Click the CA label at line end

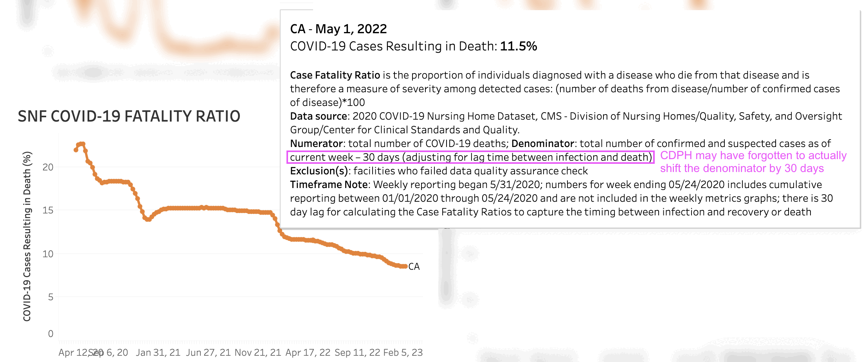[x=414, y=267]
